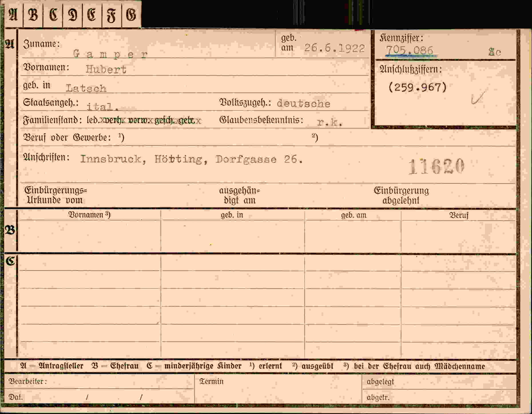This screenshot has height=414, width=532.
Task: Click the 'Familienstand:' label
Action: [52, 120]
